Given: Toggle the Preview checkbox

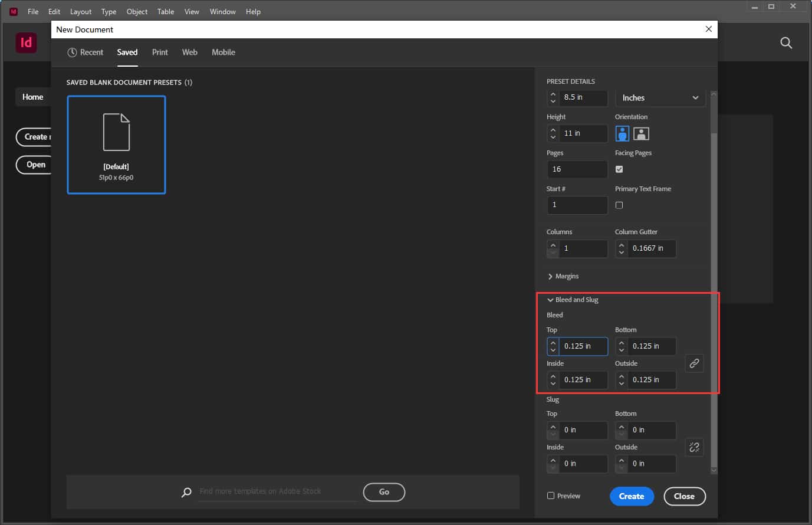Looking at the screenshot, I should click(x=551, y=496).
